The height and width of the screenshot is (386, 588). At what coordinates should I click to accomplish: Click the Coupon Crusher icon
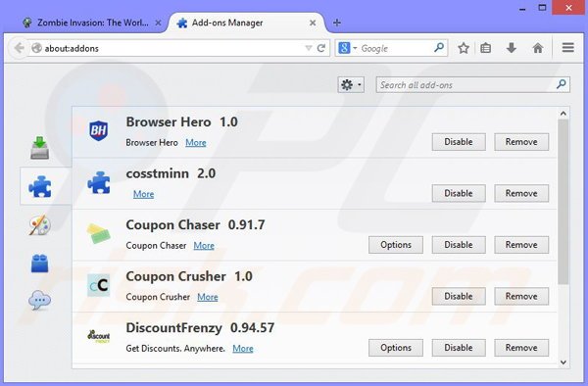tap(99, 285)
